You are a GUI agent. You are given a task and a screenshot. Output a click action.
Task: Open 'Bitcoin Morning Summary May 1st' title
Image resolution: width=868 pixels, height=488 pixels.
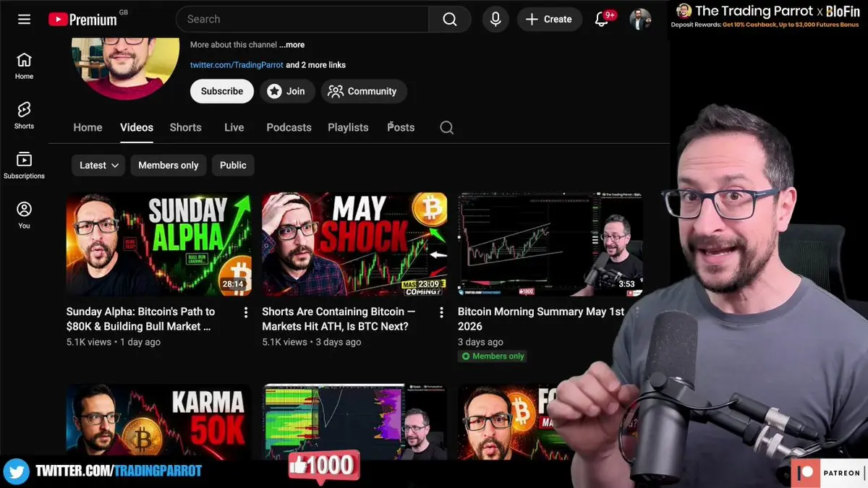coord(541,319)
